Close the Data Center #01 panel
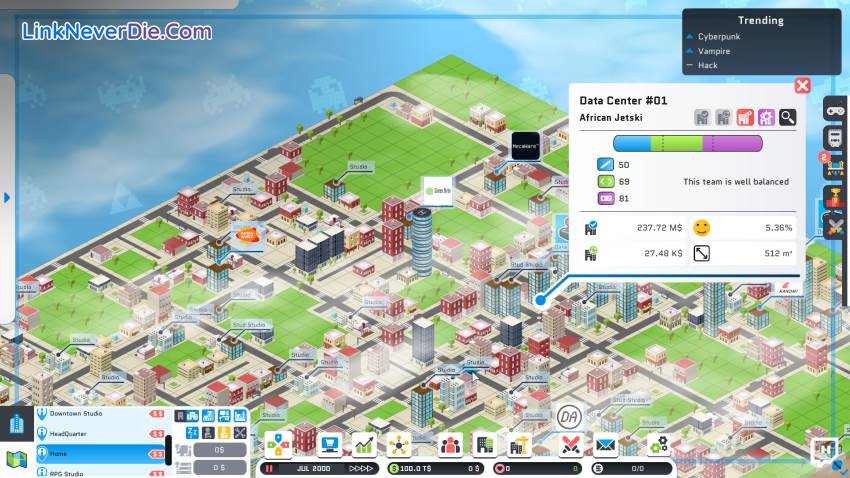Screen dimensions: 850x478 802,86
